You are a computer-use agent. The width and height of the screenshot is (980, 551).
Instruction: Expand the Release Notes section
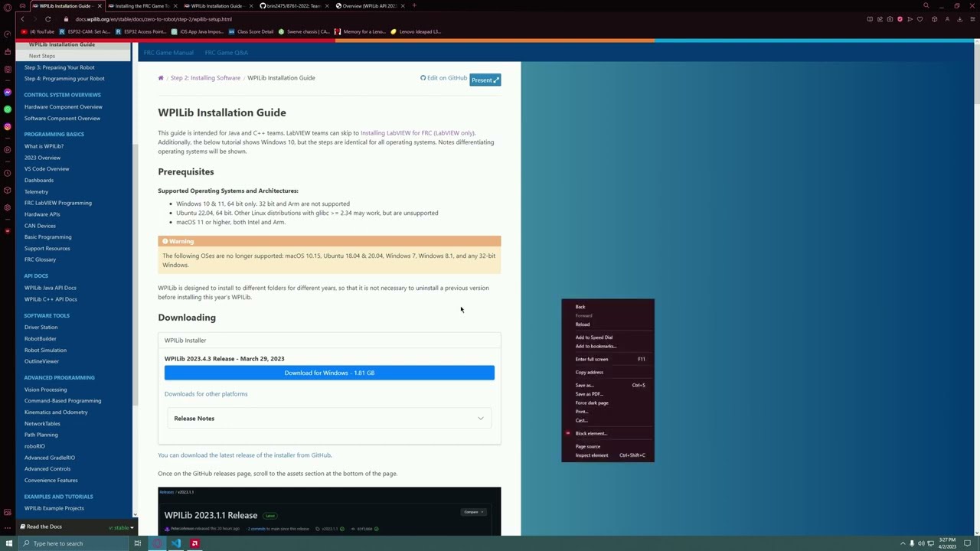(329, 419)
